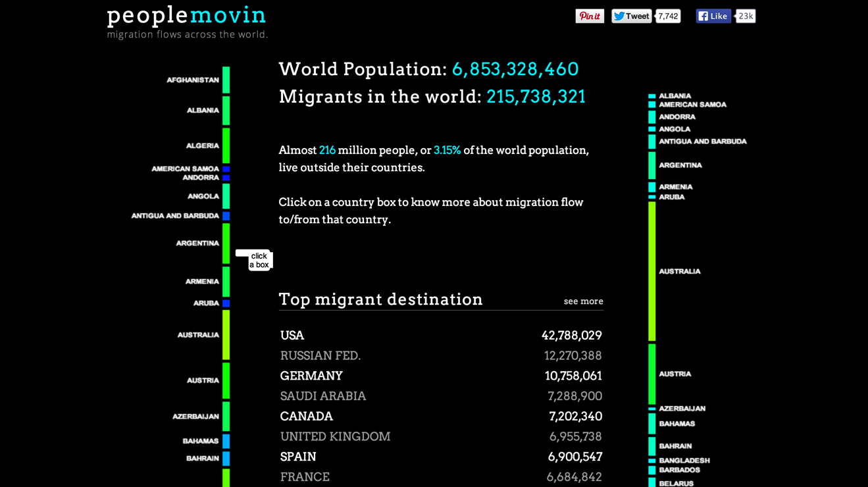Viewport: 868px width, 487px height.
Task: Click the 3.15% figure in description
Action: tap(447, 150)
